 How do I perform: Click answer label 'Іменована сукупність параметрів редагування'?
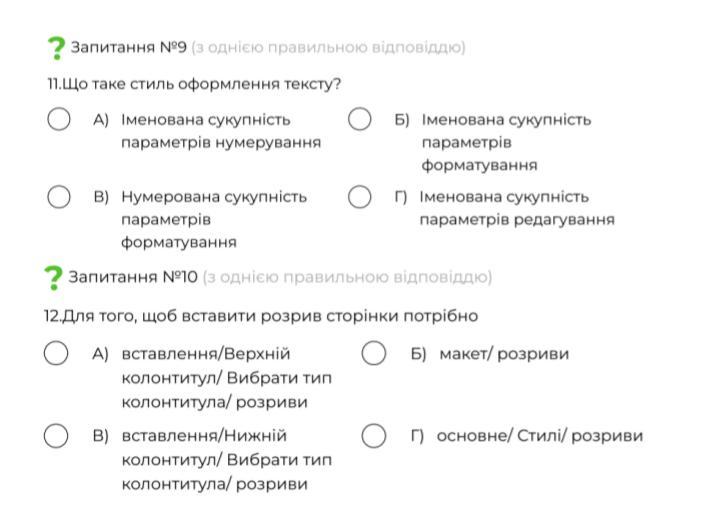[517, 208]
